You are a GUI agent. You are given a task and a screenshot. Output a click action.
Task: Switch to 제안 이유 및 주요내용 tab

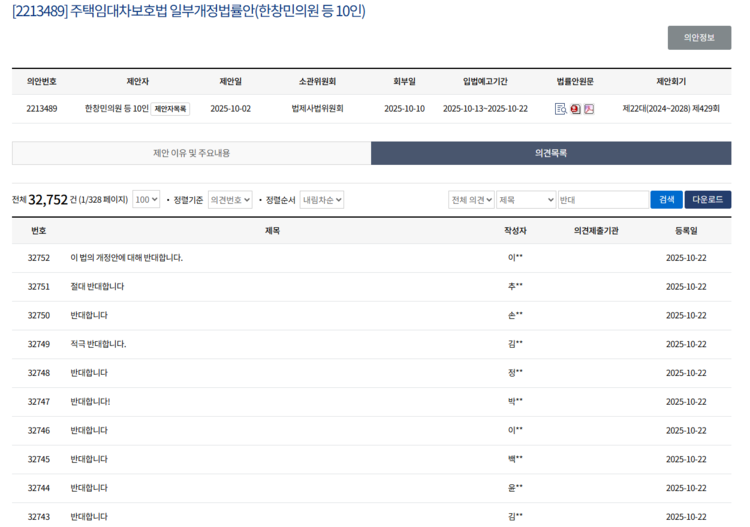coord(191,153)
